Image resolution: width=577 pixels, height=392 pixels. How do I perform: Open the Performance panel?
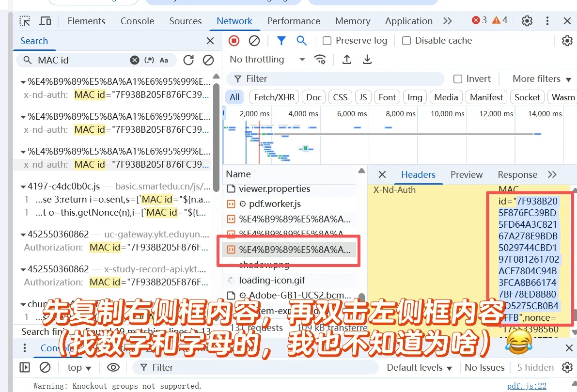[x=294, y=21]
